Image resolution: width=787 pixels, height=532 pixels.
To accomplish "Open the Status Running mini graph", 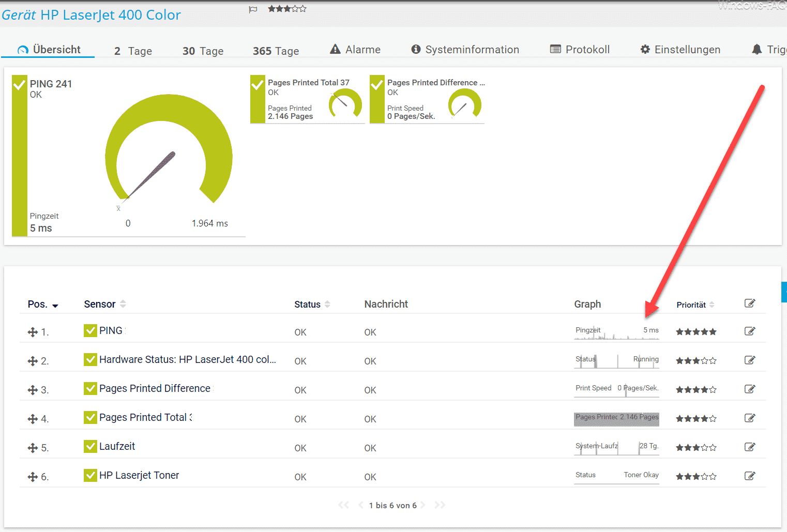I will tap(616, 361).
